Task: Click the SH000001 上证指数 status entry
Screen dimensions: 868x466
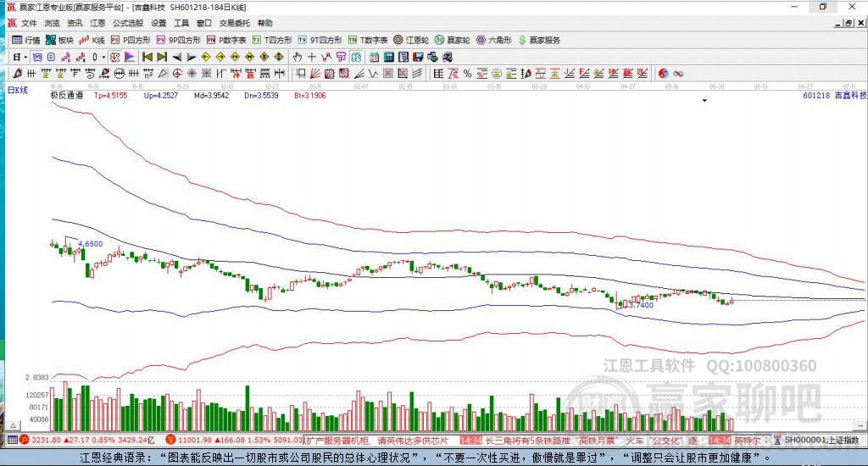Action: tap(821, 440)
